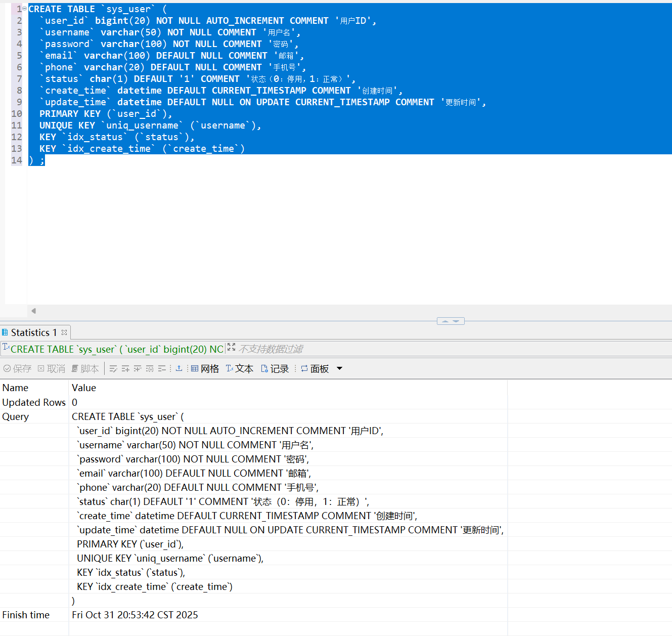Click the horizontal scrollbar left arrow
Image resolution: width=672 pixels, height=636 pixels.
[x=33, y=311]
